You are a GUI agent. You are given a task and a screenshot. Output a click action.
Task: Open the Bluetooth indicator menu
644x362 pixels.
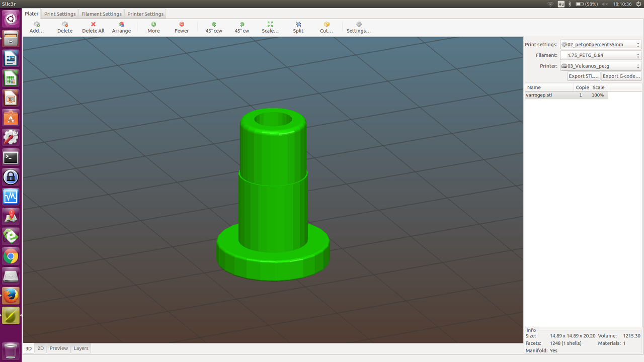570,4
